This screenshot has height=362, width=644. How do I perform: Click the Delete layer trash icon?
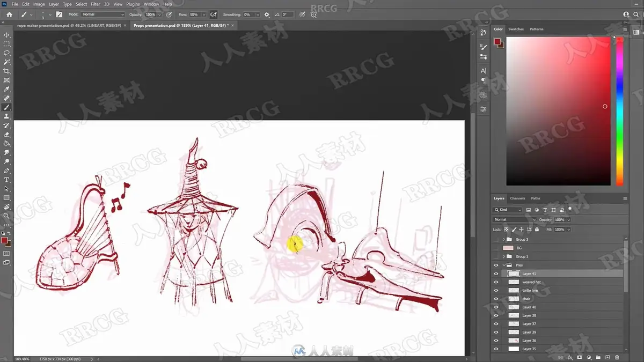click(617, 357)
